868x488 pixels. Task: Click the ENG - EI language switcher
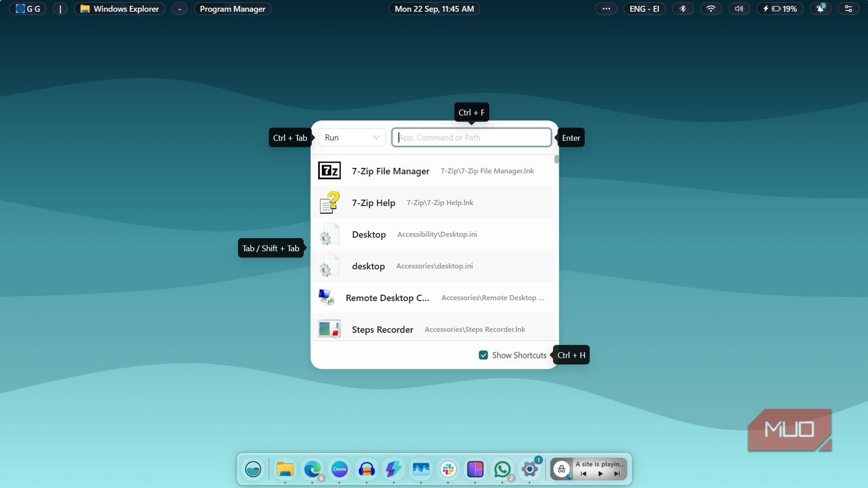click(x=644, y=9)
